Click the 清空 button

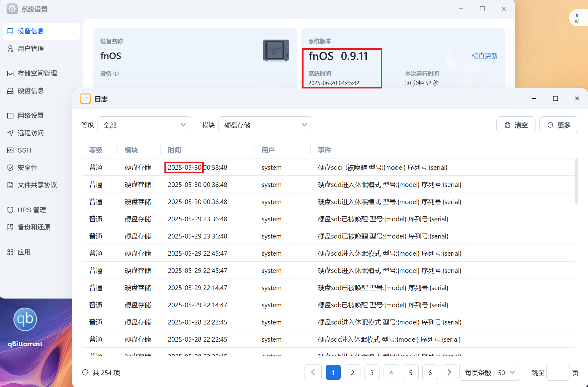click(x=516, y=125)
